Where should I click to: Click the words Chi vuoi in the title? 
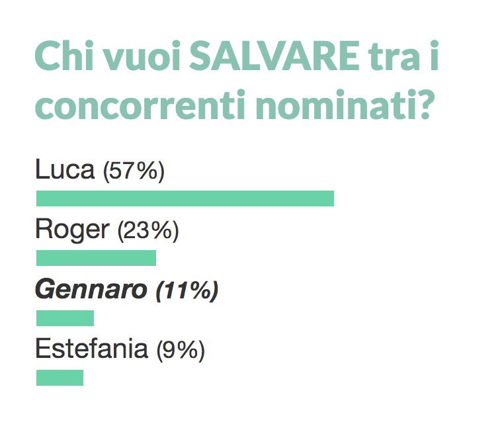pyautogui.click(x=107, y=56)
